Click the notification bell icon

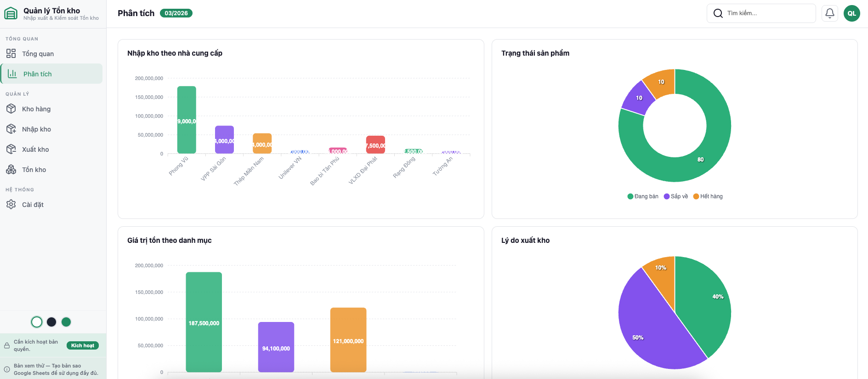click(829, 13)
